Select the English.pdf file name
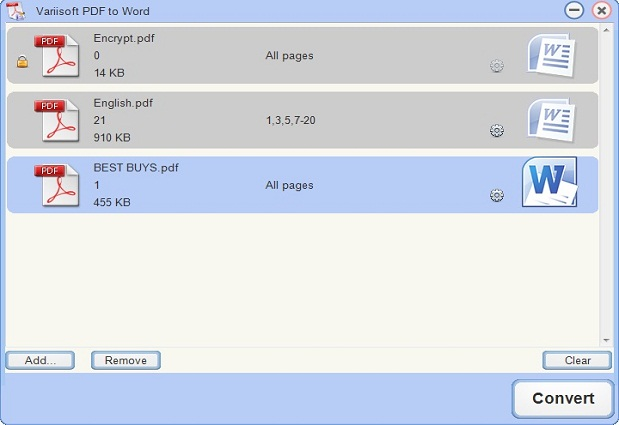 123,103
